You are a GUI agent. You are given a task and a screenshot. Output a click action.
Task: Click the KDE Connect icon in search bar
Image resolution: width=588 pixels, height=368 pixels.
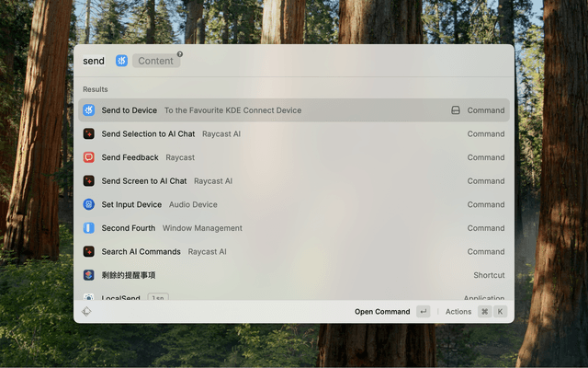coord(121,61)
